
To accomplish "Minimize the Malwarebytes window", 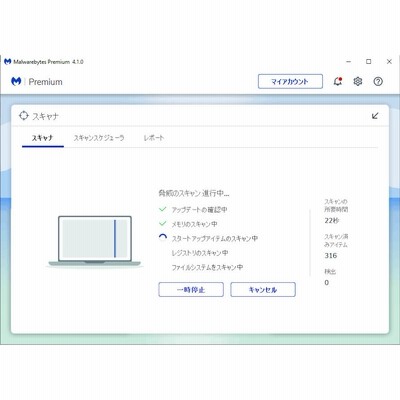I will coord(349,62).
